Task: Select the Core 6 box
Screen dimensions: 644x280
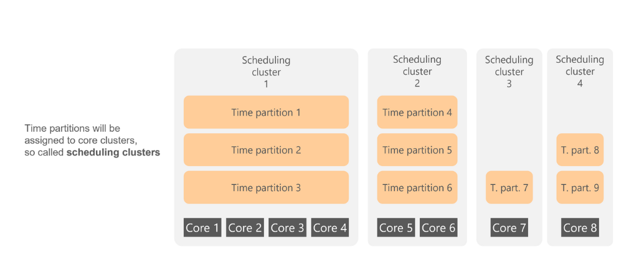Action: click(438, 228)
